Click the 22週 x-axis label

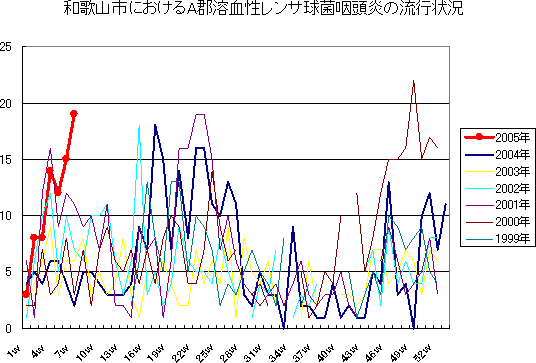(180, 353)
